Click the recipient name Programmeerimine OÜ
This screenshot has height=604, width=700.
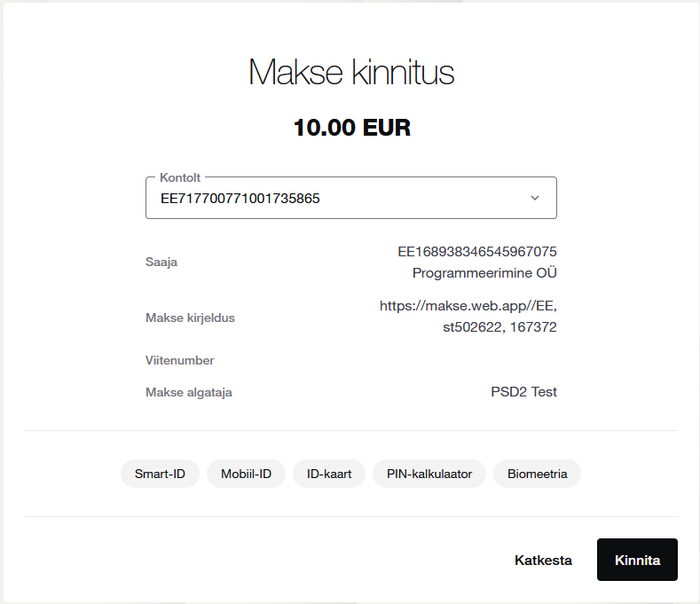484,272
